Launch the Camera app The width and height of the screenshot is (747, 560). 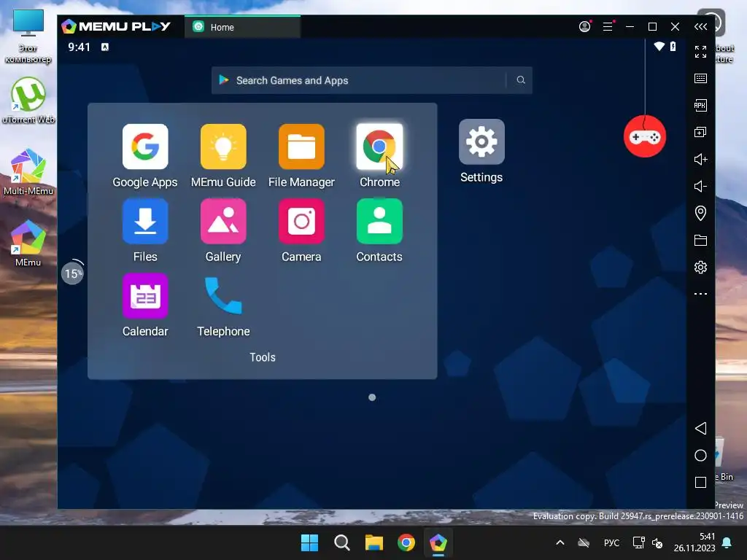(301, 222)
